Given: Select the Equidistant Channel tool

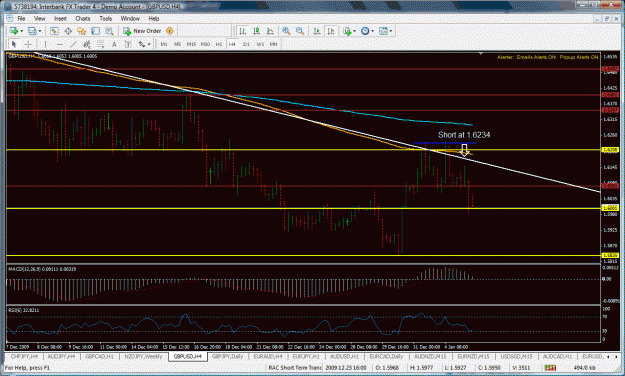Looking at the screenshot, I should point(87,44).
